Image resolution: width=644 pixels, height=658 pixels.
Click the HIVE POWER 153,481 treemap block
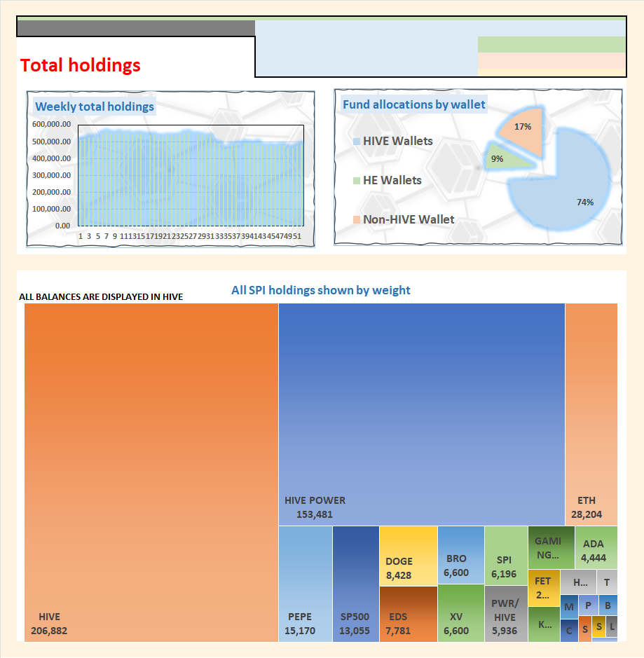(422, 414)
